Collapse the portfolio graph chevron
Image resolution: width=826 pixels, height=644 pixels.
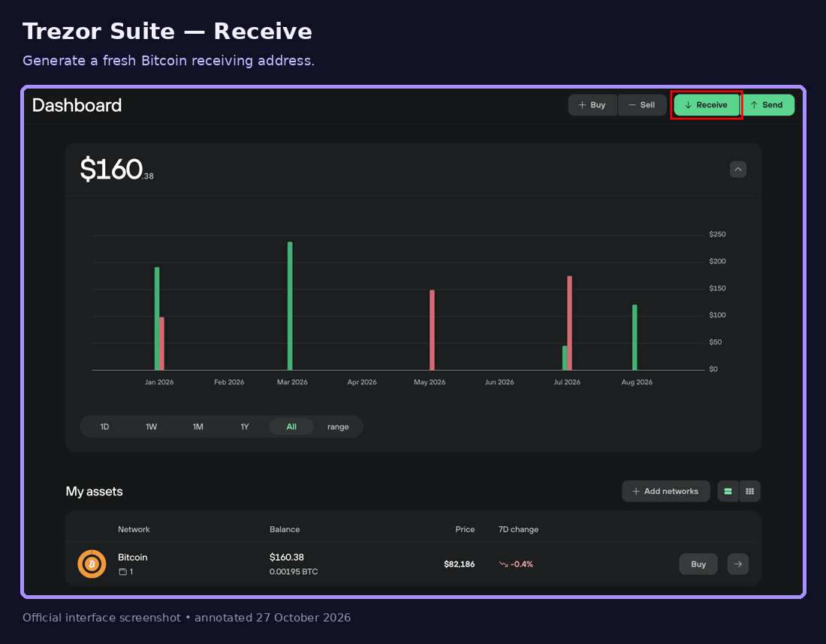click(738, 169)
